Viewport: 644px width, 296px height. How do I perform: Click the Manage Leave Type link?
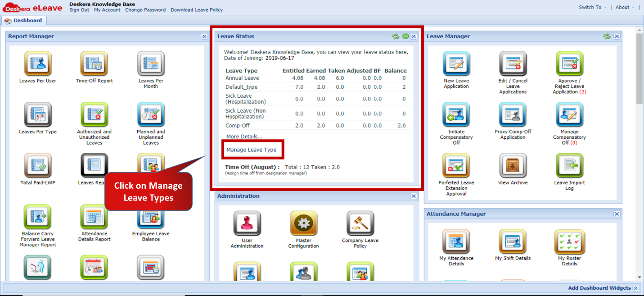tap(252, 149)
